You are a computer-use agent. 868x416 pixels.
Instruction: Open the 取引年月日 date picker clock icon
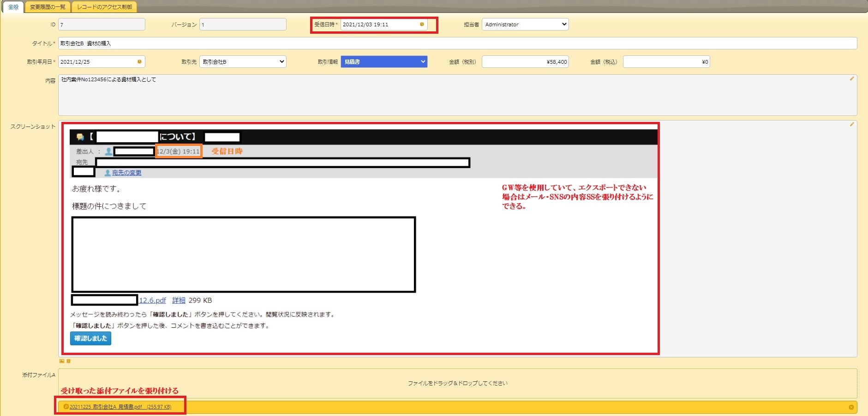click(x=139, y=62)
